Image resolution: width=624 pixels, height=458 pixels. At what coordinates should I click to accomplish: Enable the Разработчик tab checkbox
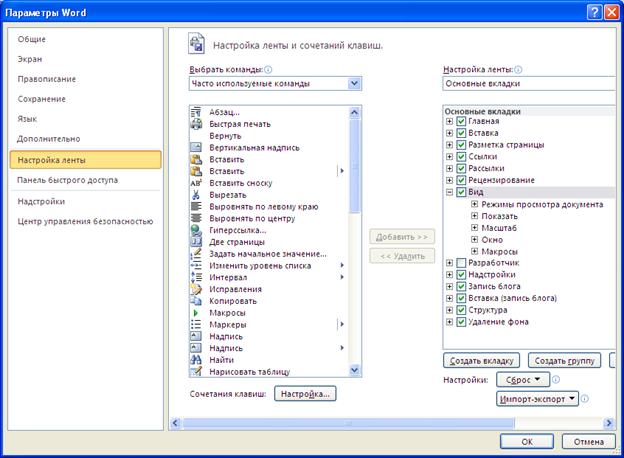point(461,263)
